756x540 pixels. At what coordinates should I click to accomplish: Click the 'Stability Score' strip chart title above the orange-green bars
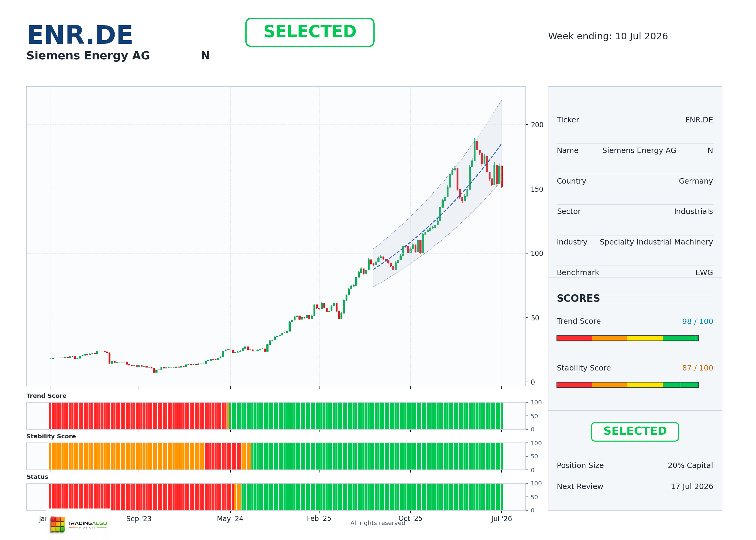pyautogui.click(x=51, y=436)
